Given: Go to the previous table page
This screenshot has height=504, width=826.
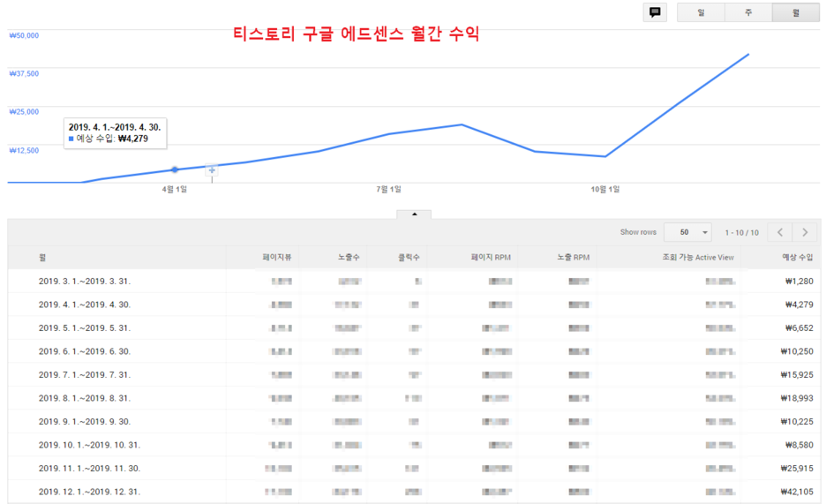Looking at the screenshot, I should (780, 232).
